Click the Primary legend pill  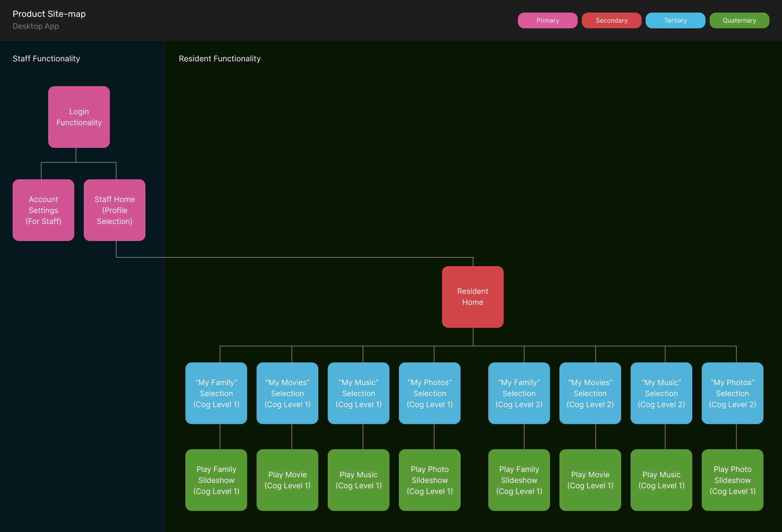(547, 20)
